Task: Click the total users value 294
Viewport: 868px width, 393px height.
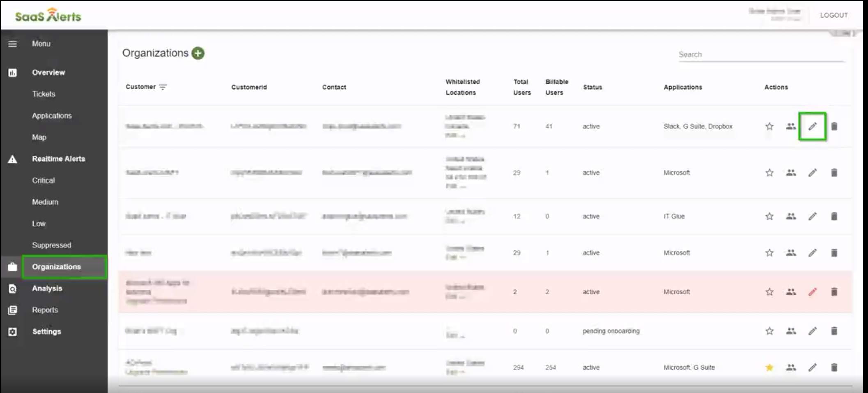Action: click(518, 368)
